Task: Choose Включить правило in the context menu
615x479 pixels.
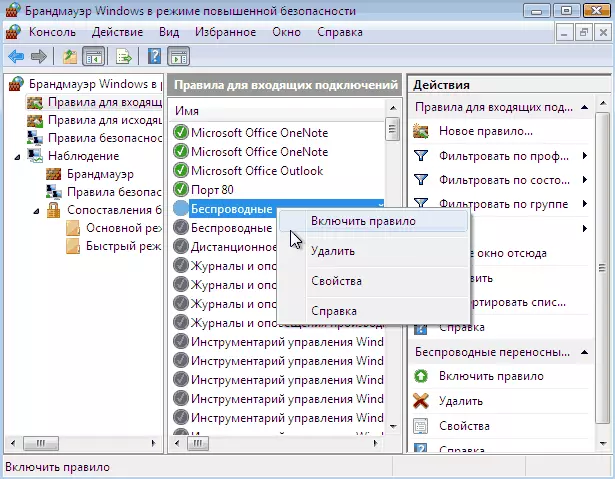Action: click(362, 221)
